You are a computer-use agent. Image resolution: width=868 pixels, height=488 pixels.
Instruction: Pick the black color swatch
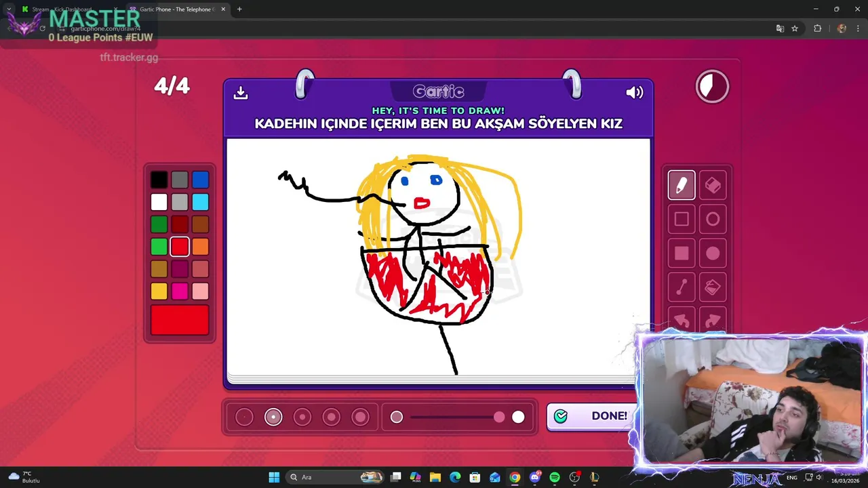click(x=159, y=180)
